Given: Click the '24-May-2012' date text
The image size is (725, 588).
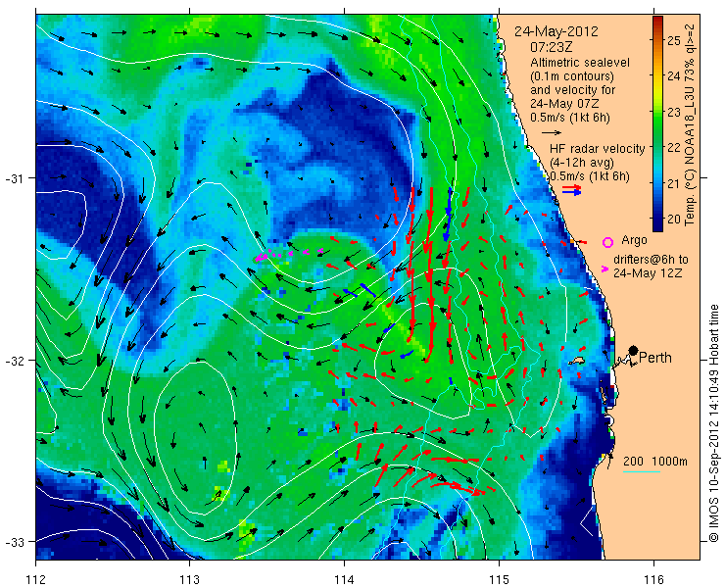Looking at the screenshot, I should coord(556,31).
